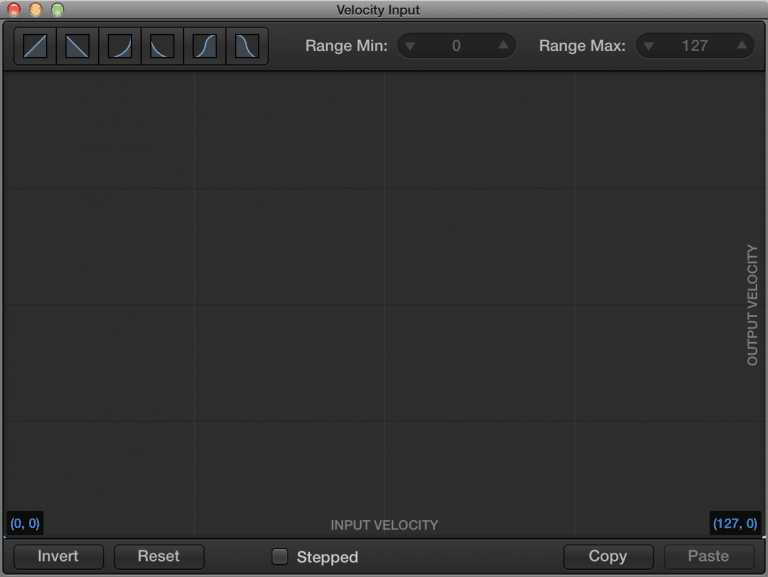
Task: Click the Range Min value field
Action: coord(456,46)
